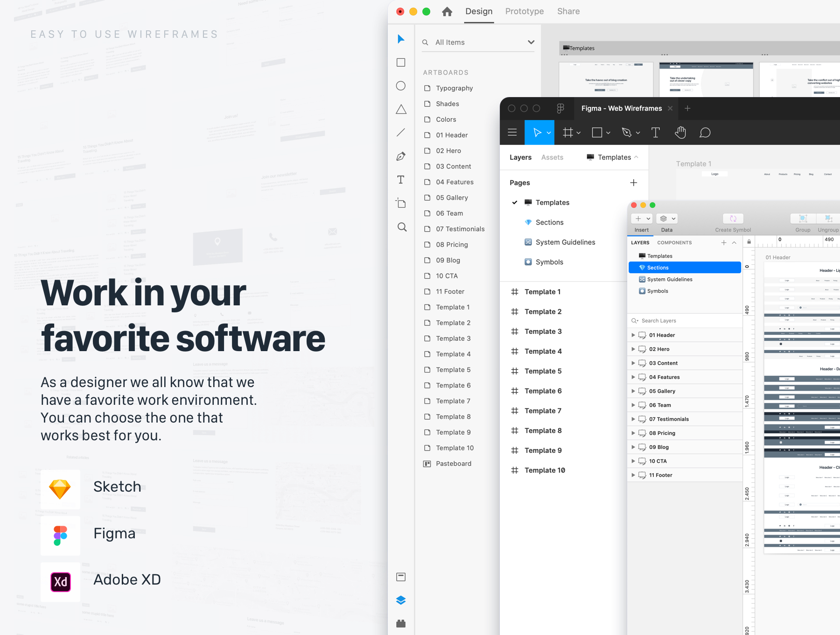
Task: Select the ellipse tool in left toolbar
Action: click(401, 86)
